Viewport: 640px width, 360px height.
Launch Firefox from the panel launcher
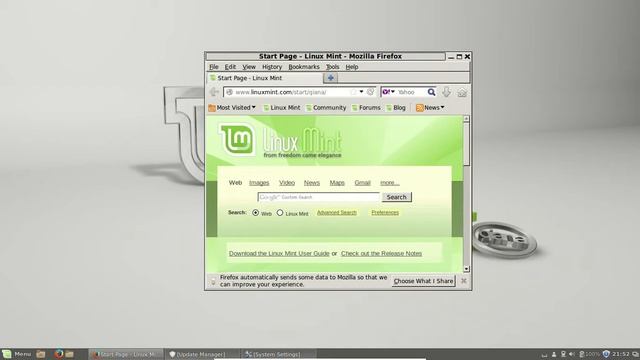click(x=59, y=354)
